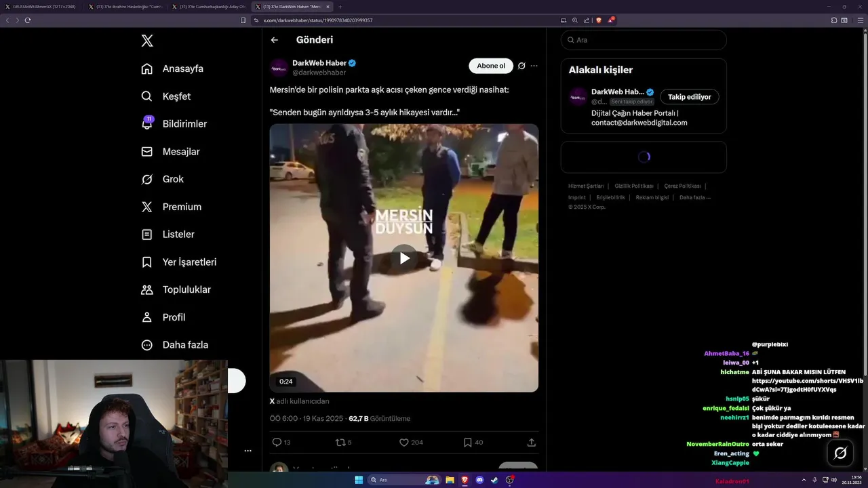This screenshot has width=868, height=488.
Task: Open Reklam bilgisi link
Action: point(652,197)
